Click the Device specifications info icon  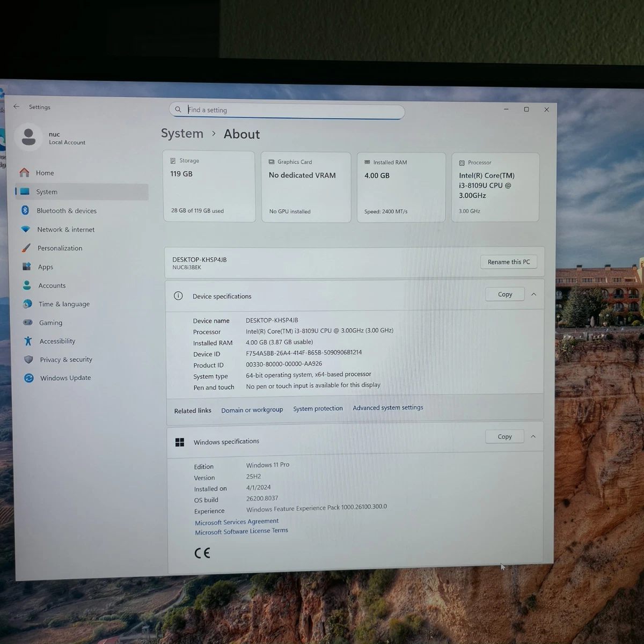click(x=178, y=296)
